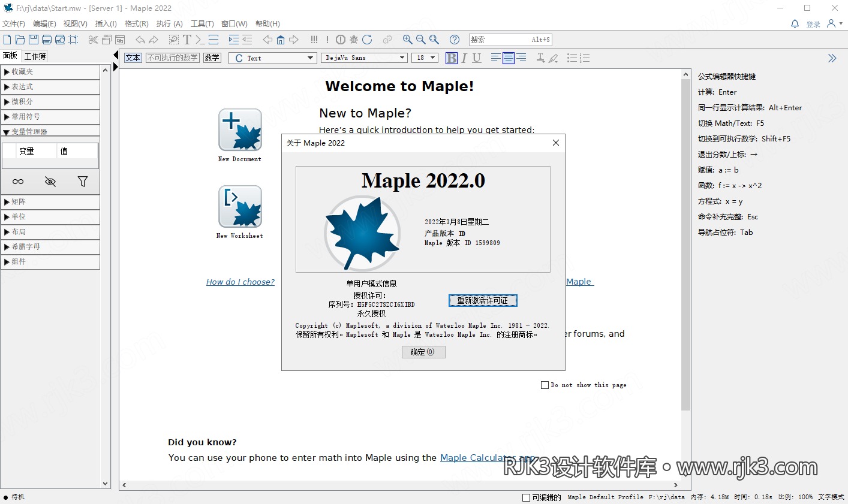Image resolution: width=848 pixels, height=504 pixels.
Task: Close the 关于 Maple 2022 dialog
Action: (556, 143)
